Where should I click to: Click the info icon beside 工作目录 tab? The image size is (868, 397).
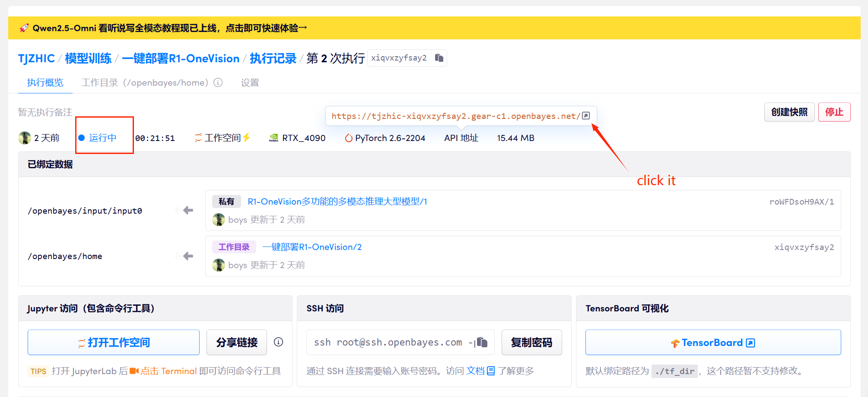(x=218, y=83)
